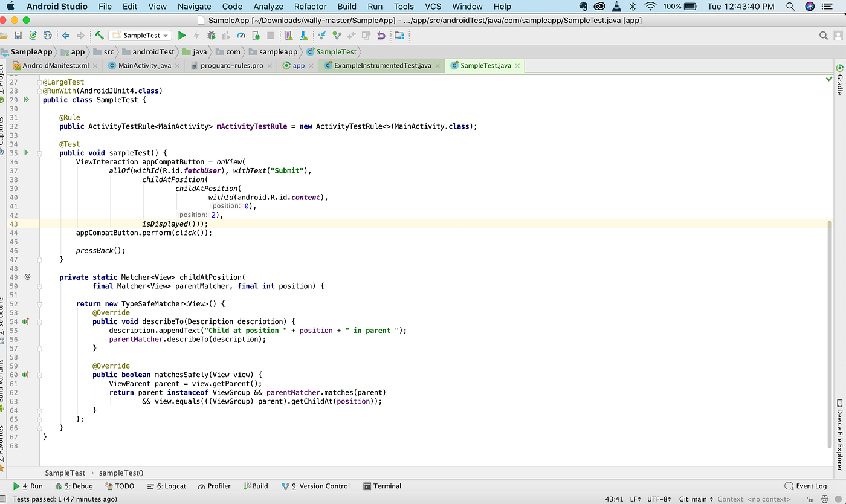846x504 pixels.
Task: Open the UTF-8 encoding selector
Action: (657, 499)
